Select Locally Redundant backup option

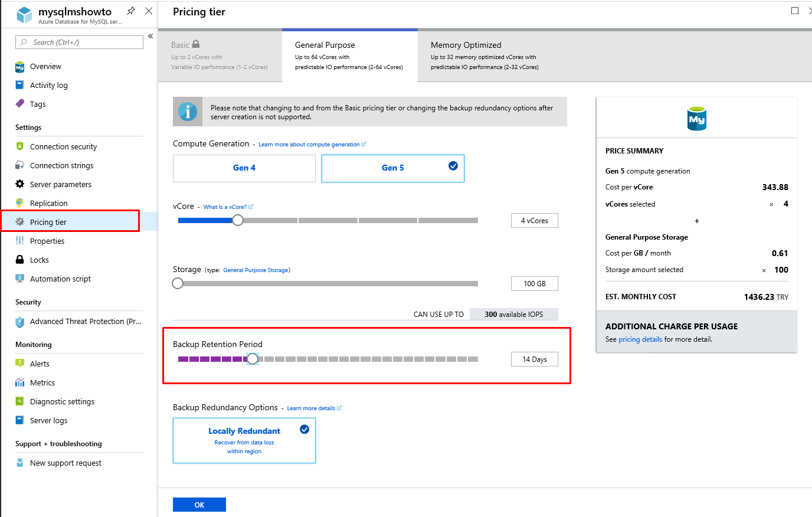[244, 441]
